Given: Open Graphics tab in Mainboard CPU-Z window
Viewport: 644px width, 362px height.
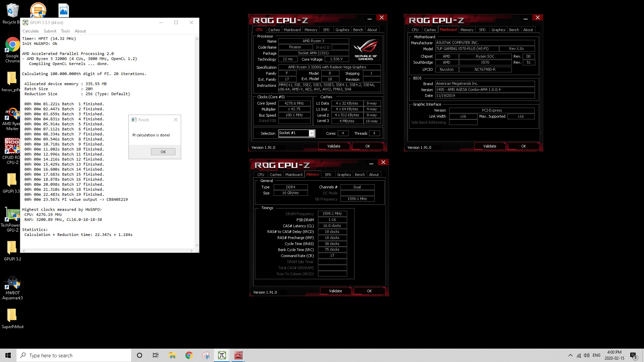Looking at the screenshot, I should click(498, 30).
